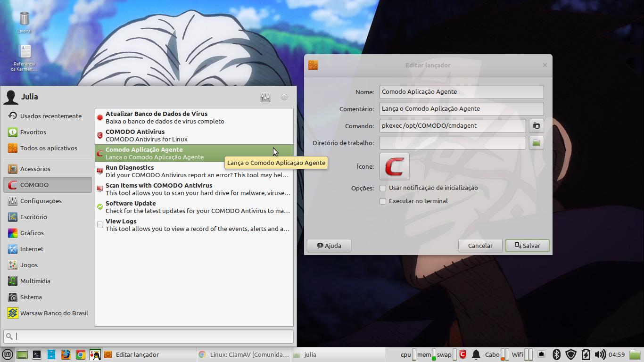Image resolution: width=644 pixels, height=362 pixels.
Task: Open the green folder at panel end
Action: pyautogui.click(x=635, y=354)
